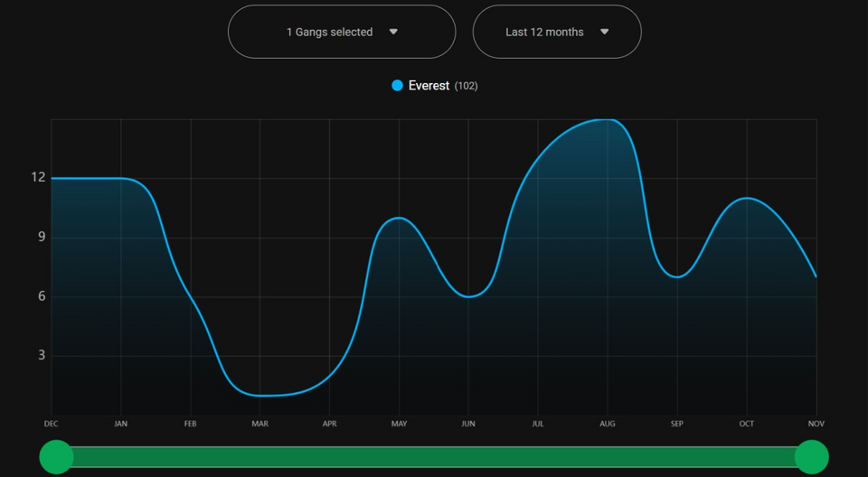Click the Everest legend label
Viewport: 868px width, 477px height.
coord(429,86)
